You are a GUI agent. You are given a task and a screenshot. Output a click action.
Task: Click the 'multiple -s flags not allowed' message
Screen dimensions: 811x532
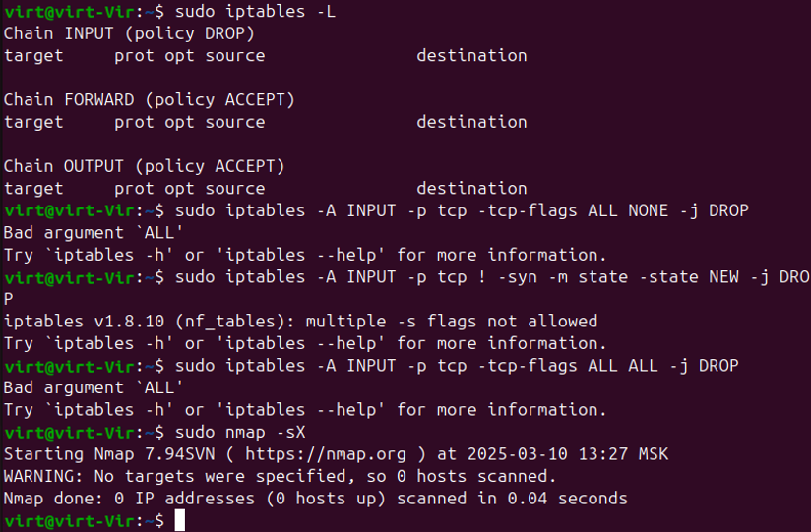[x=452, y=321]
